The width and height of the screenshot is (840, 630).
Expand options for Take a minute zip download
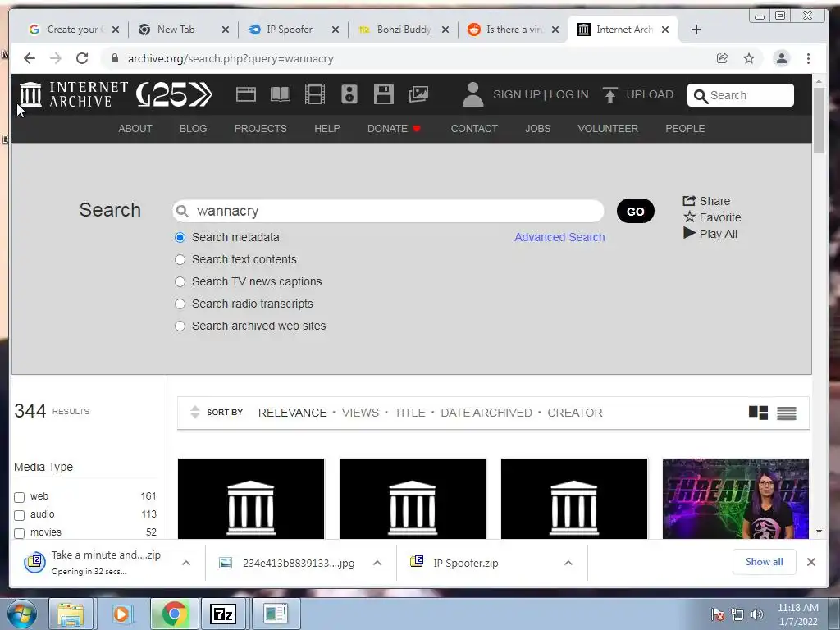(186, 563)
